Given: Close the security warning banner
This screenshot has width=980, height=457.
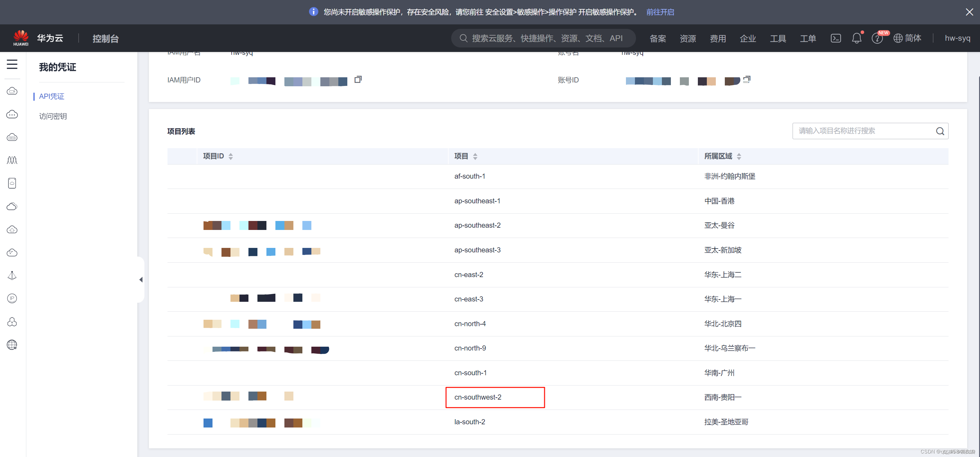Looking at the screenshot, I should pos(969,12).
